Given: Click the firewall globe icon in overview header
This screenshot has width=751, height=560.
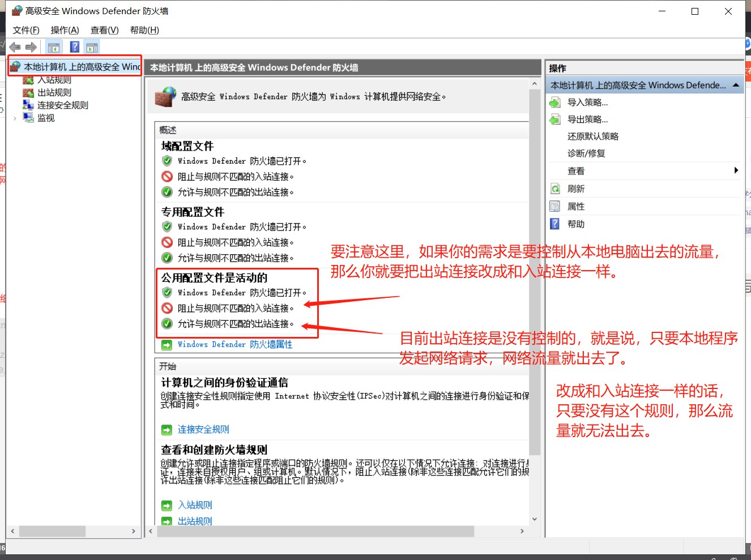Looking at the screenshot, I should pyautogui.click(x=165, y=97).
